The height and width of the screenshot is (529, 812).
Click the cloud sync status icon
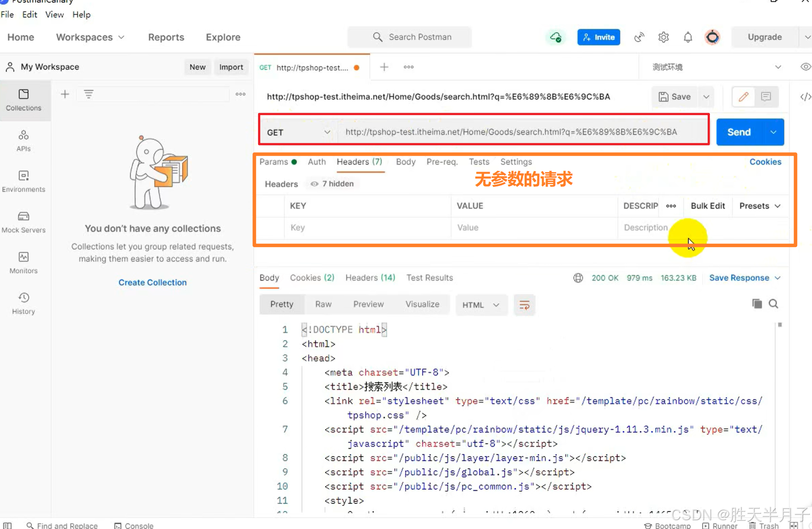click(556, 37)
